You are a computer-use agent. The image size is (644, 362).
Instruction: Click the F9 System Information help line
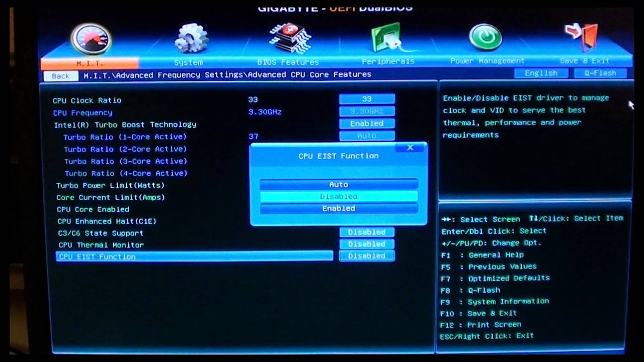tap(495, 301)
